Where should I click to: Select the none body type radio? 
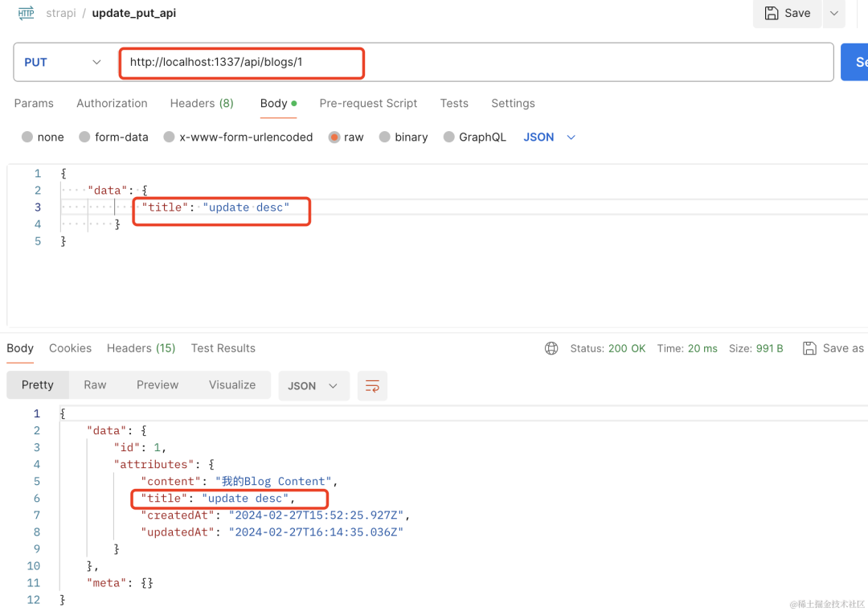coord(27,137)
